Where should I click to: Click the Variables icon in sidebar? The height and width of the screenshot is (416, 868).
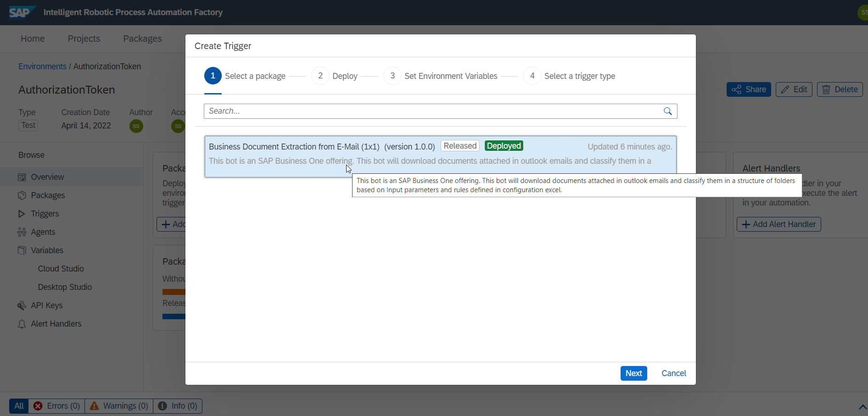pyautogui.click(x=22, y=250)
